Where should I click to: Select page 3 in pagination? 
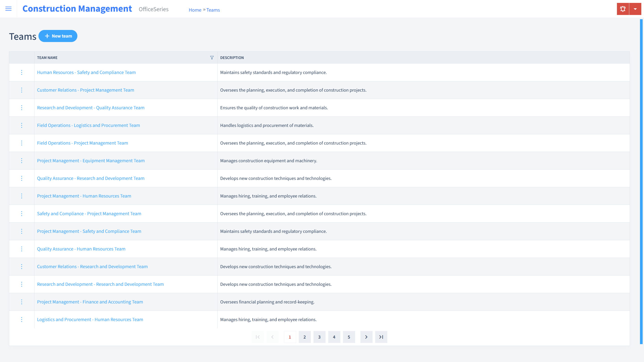pos(319,337)
